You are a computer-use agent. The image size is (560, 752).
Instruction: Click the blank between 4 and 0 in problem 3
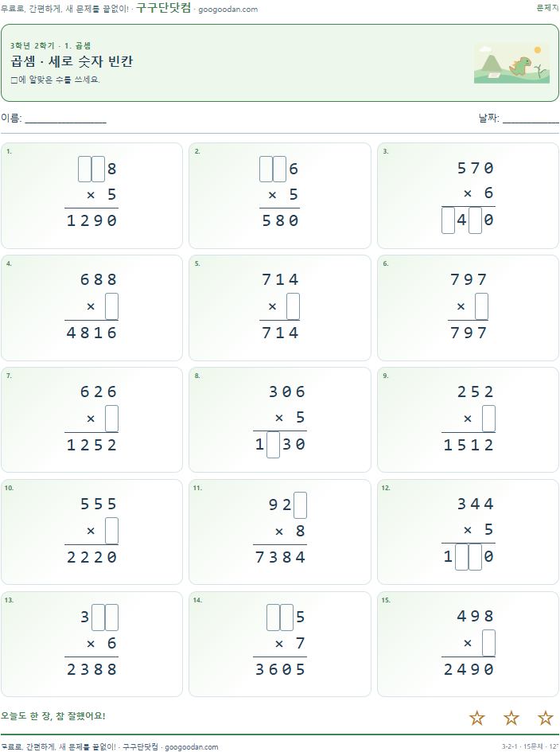coord(475,220)
